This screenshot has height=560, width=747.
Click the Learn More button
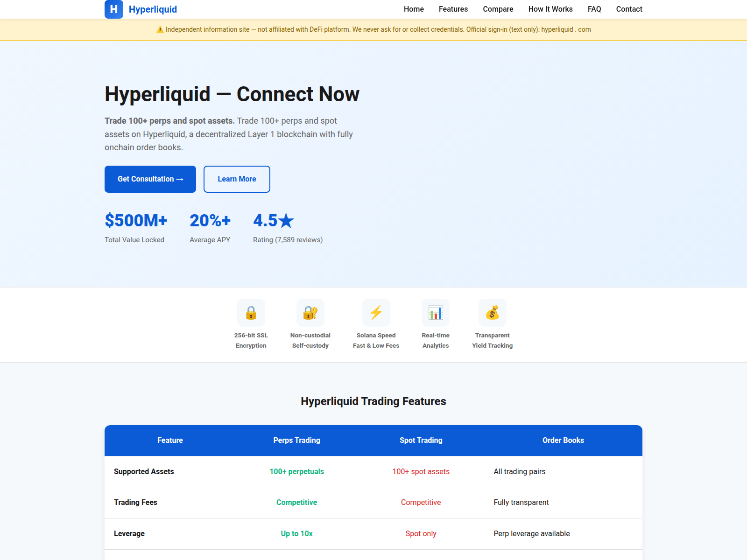click(x=237, y=179)
